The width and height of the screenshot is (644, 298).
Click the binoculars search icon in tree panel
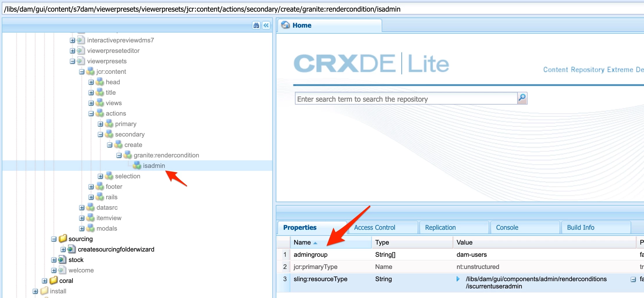pos(256,26)
